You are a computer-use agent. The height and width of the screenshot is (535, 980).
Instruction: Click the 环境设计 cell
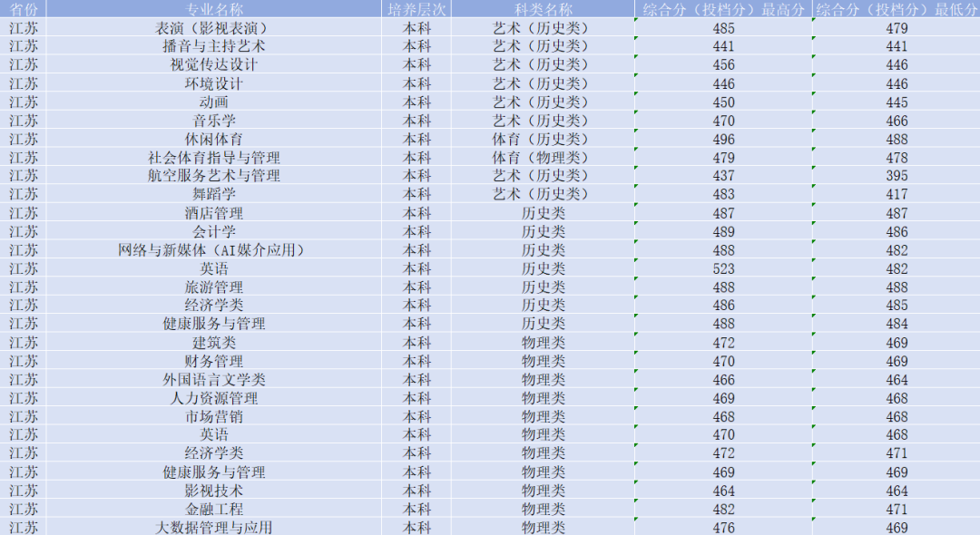[214, 83]
